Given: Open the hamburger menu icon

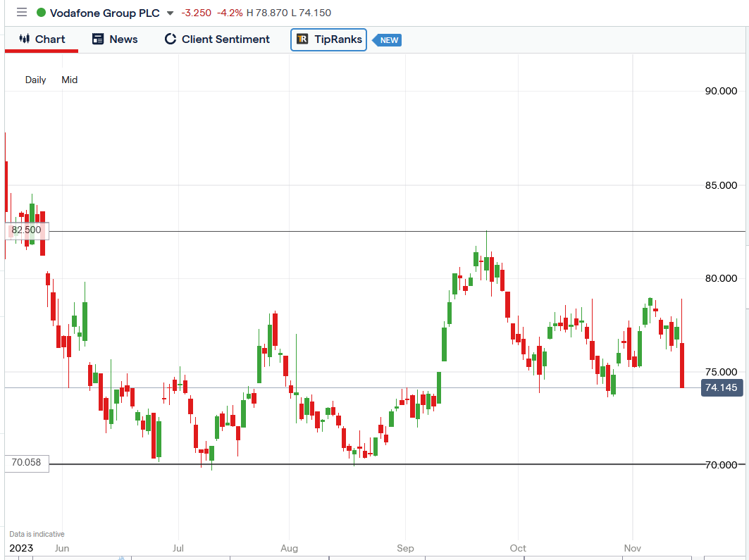Looking at the screenshot, I should click(x=22, y=13).
